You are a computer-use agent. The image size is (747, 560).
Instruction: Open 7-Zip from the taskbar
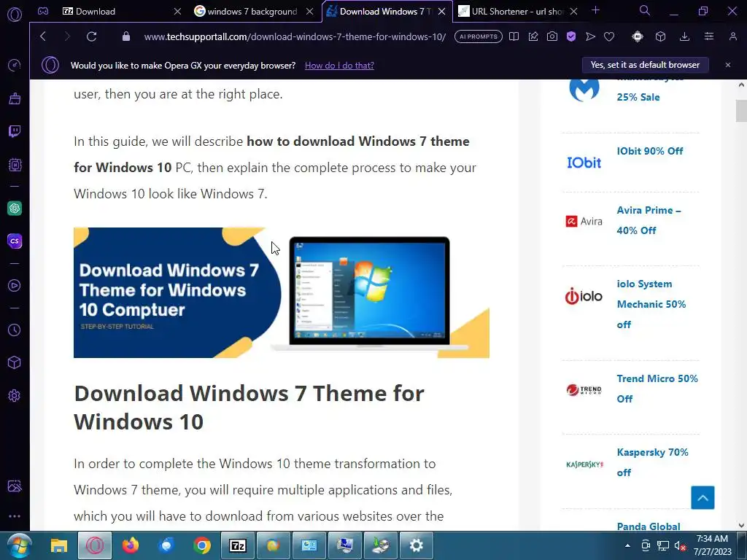coord(238,545)
